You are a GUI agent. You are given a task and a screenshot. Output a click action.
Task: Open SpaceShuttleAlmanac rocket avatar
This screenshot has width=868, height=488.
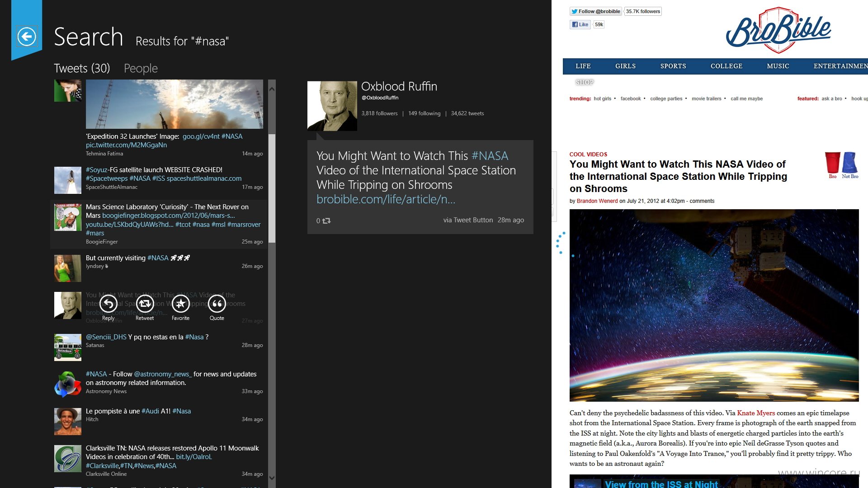pos(68,180)
